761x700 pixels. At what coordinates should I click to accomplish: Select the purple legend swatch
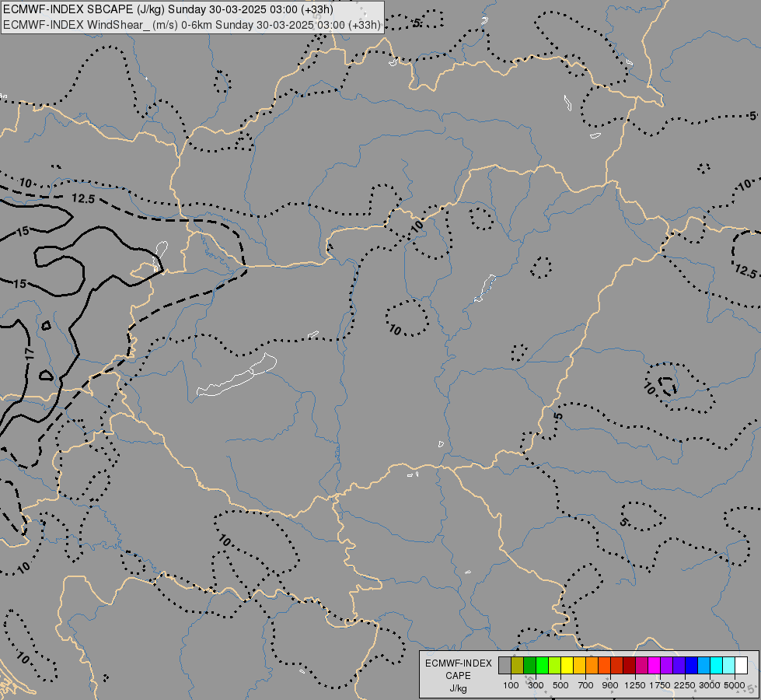[666, 665]
